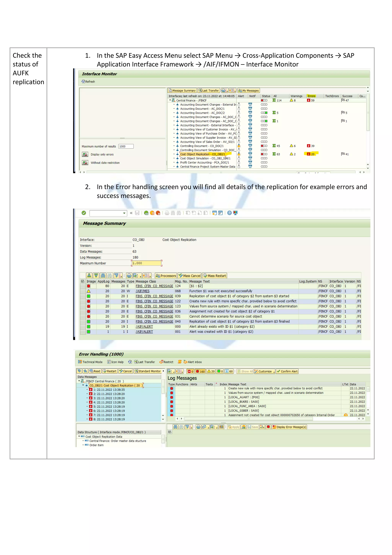Image resolution: width=392 pixels, height=555 pixels.
Task: Click the Customize Local Layout monitor icon
Action: coord(235,213)
